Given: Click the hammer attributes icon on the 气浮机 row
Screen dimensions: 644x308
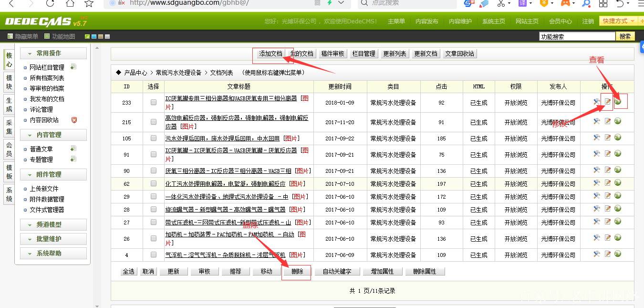Looking at the screenshot, I should [x=596, y=255].
